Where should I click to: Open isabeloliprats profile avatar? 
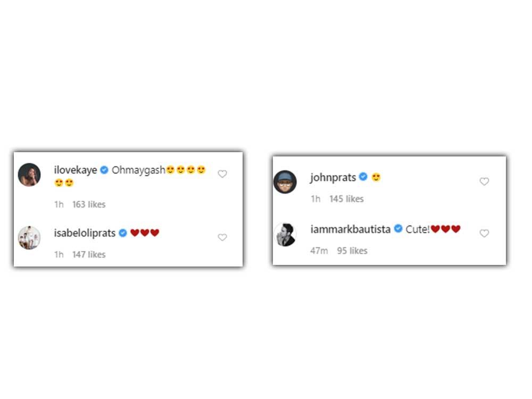click(29, 237)
